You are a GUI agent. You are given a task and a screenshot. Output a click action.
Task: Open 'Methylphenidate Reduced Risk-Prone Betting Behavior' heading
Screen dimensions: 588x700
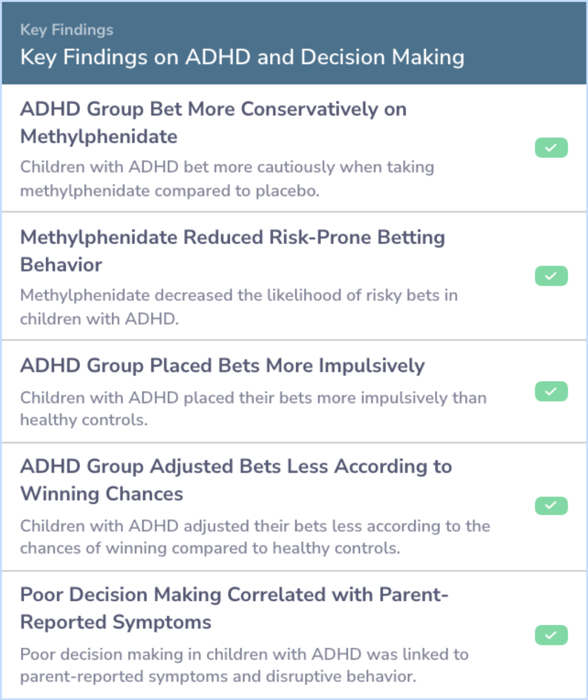[232, 251]
